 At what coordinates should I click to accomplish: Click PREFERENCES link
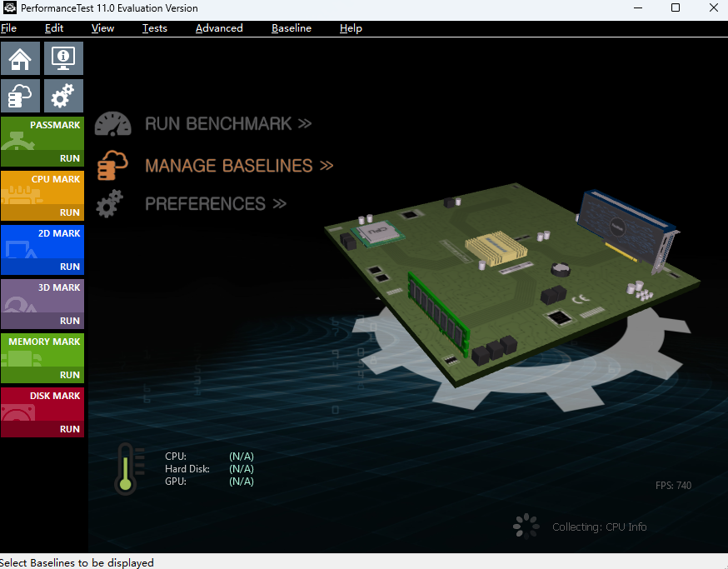coord(216,204)
